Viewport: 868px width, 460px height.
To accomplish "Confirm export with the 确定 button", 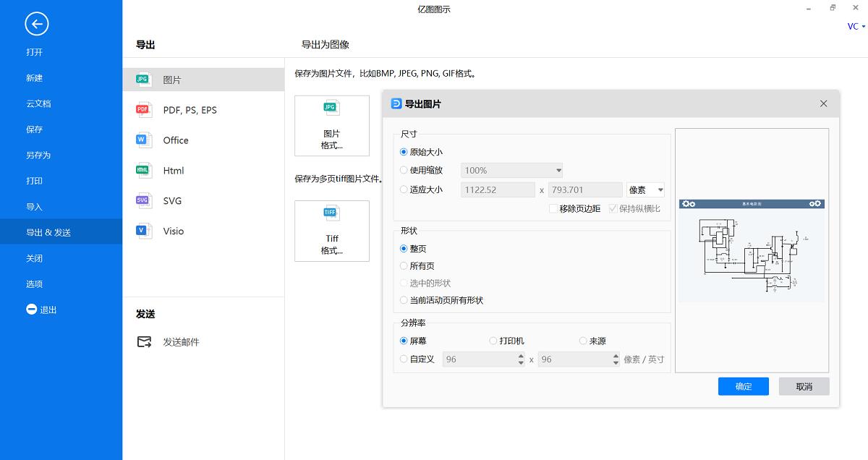I will 743,386.
